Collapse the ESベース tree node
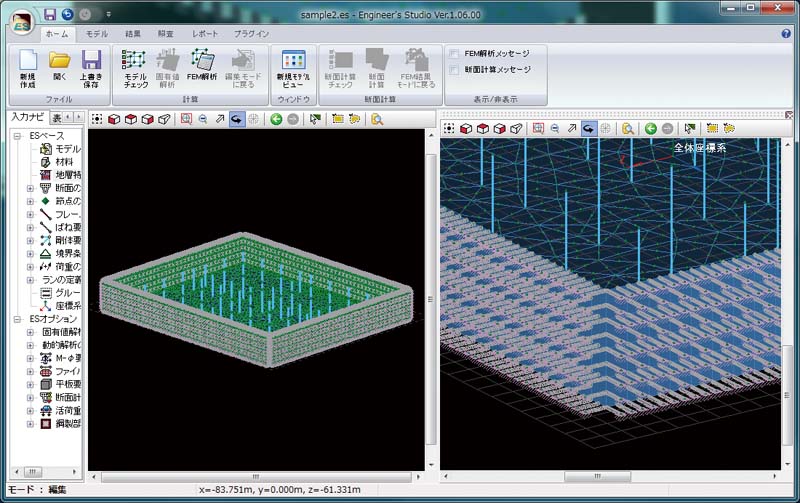This screenshot has height=503, width=800. [x=17, y=135]
